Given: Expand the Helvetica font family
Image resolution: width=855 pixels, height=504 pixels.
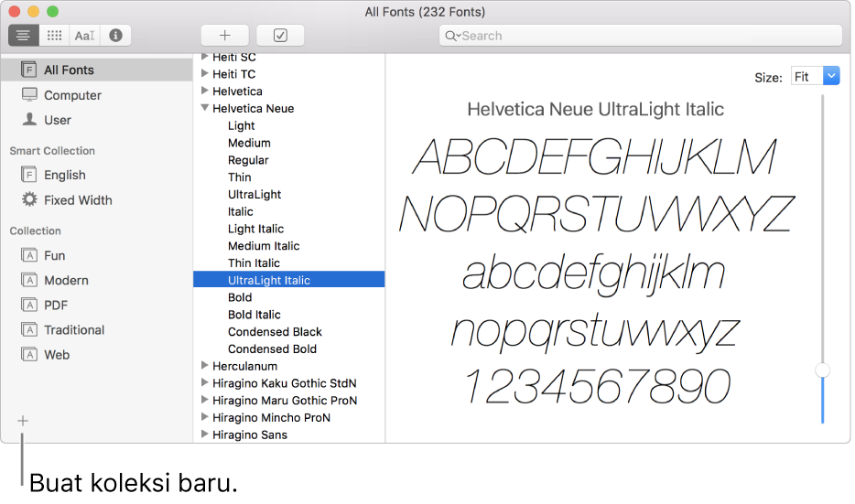Looking at the screenshot, I should pos(204,91).
